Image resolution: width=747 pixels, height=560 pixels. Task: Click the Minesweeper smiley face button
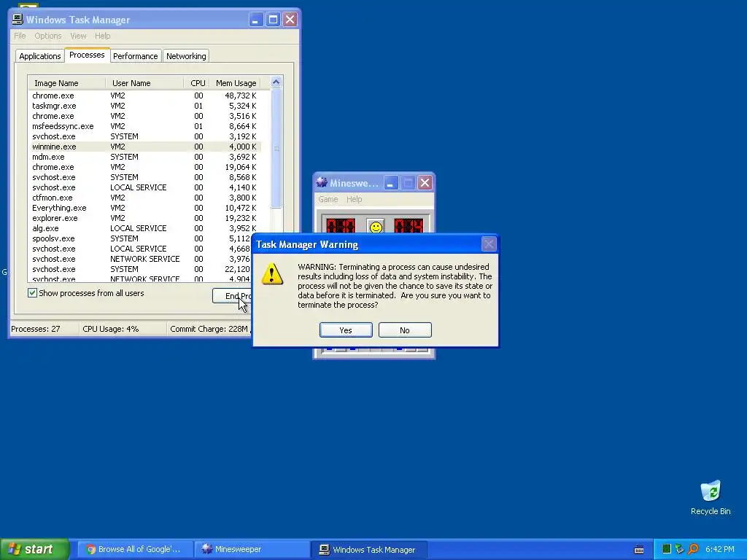click(x=376, y=227)
